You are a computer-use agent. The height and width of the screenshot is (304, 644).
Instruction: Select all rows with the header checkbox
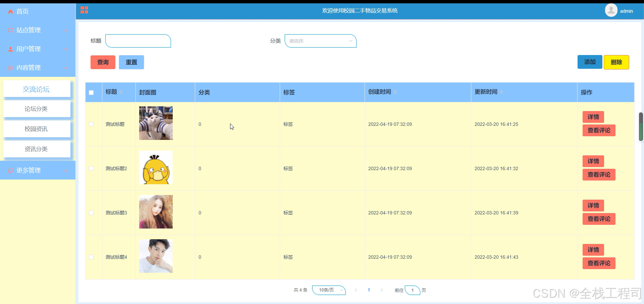click(x=91, y=93)
